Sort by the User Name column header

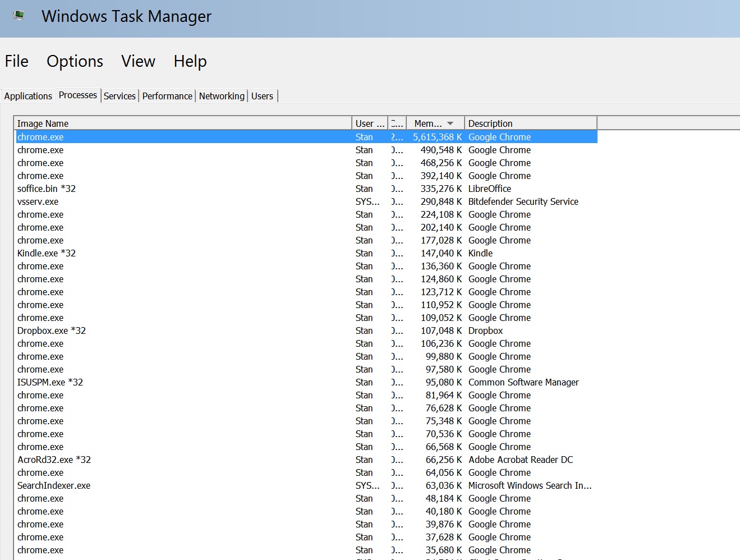click(x=369, y=123)
